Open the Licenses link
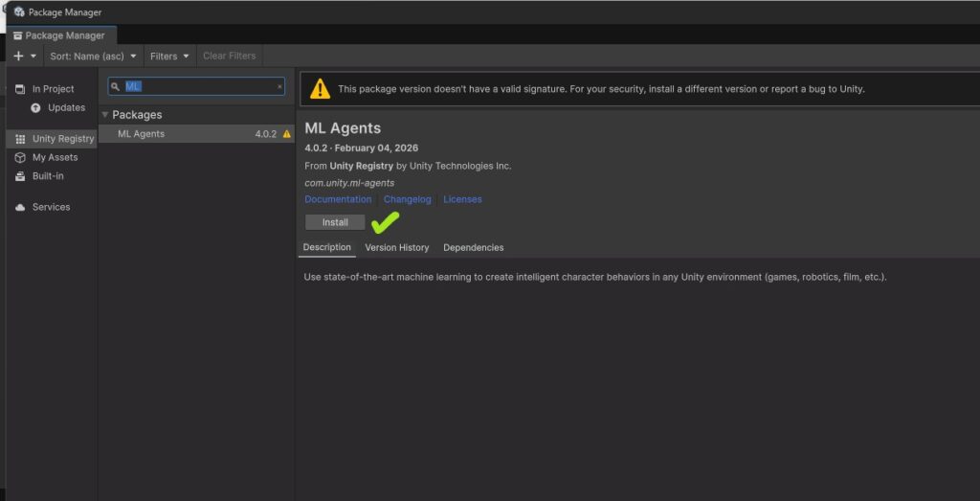980x501 pixels. point(462,199)
